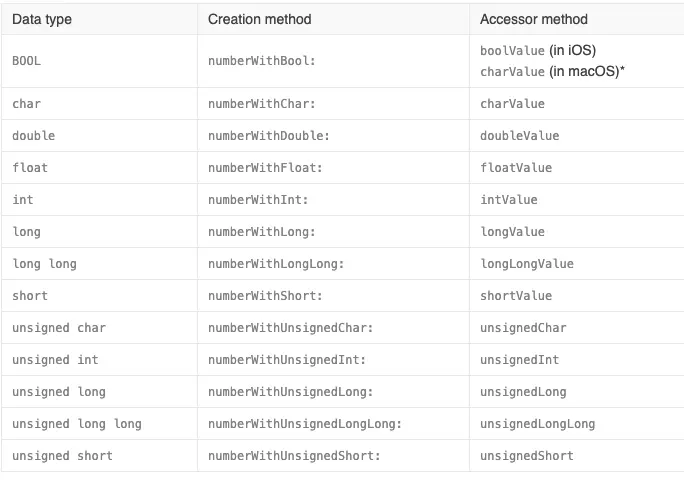Click the BOOL data type cell

click(x=27, y=60)
